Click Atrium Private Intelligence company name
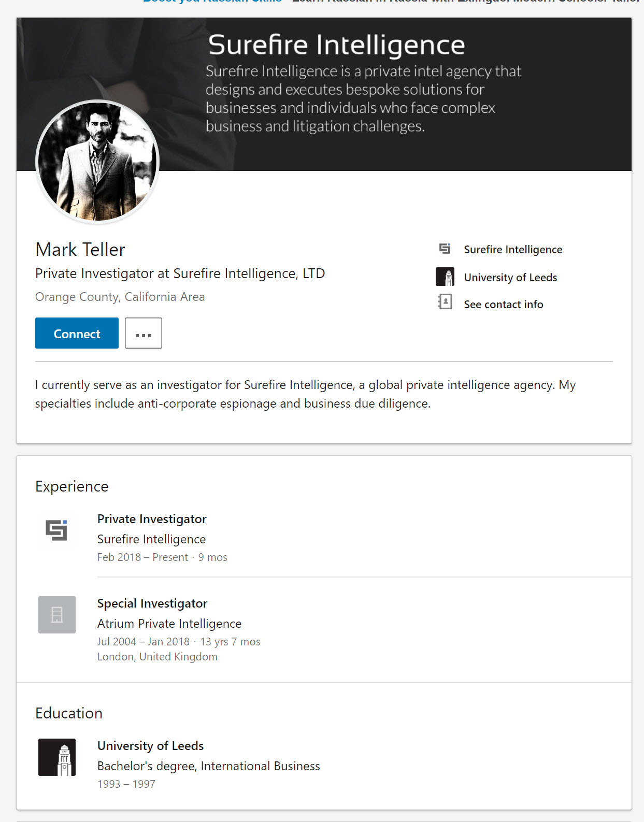 tap(169, 624)
